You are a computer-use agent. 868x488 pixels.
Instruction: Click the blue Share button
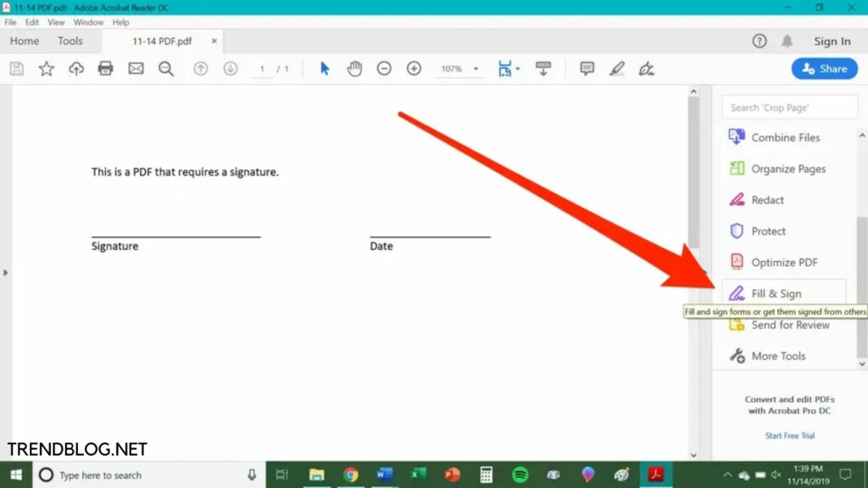823,69
